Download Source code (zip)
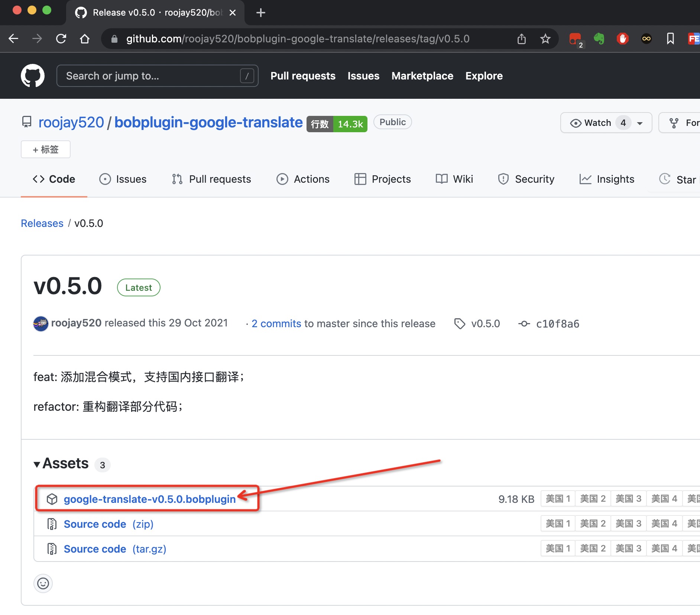 108,524
